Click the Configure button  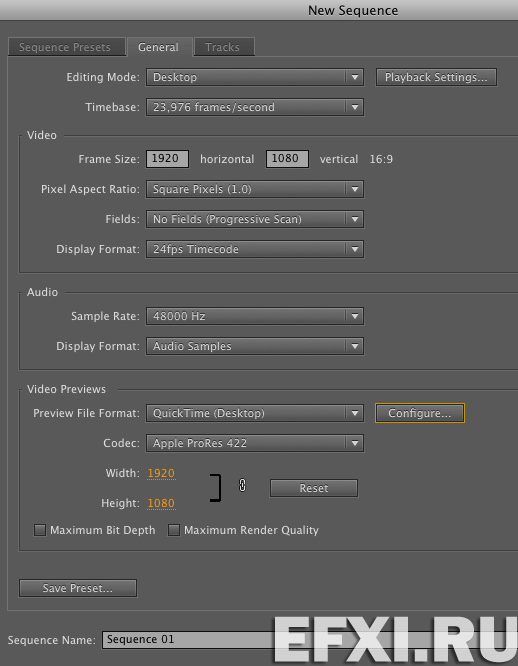(x=419, y=413)
